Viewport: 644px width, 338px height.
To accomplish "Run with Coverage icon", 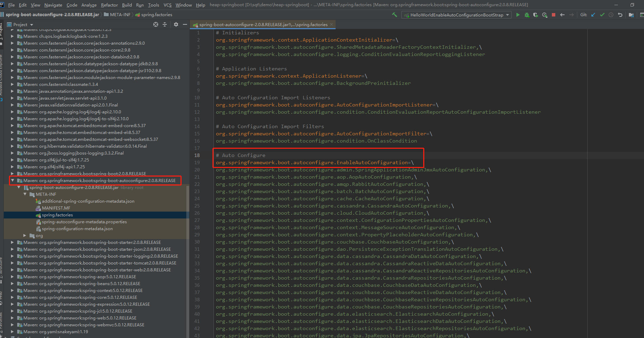I will pos(536,15).
